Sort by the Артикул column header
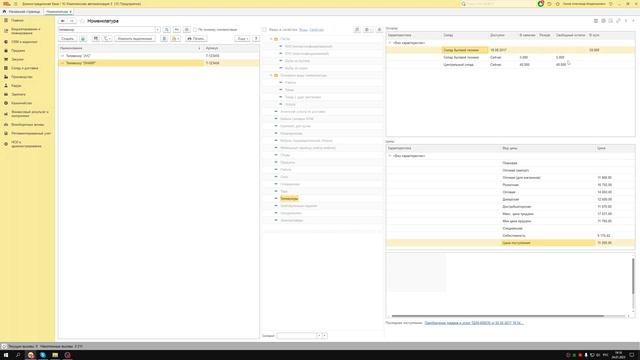The image size is (640, 360). 231,49
